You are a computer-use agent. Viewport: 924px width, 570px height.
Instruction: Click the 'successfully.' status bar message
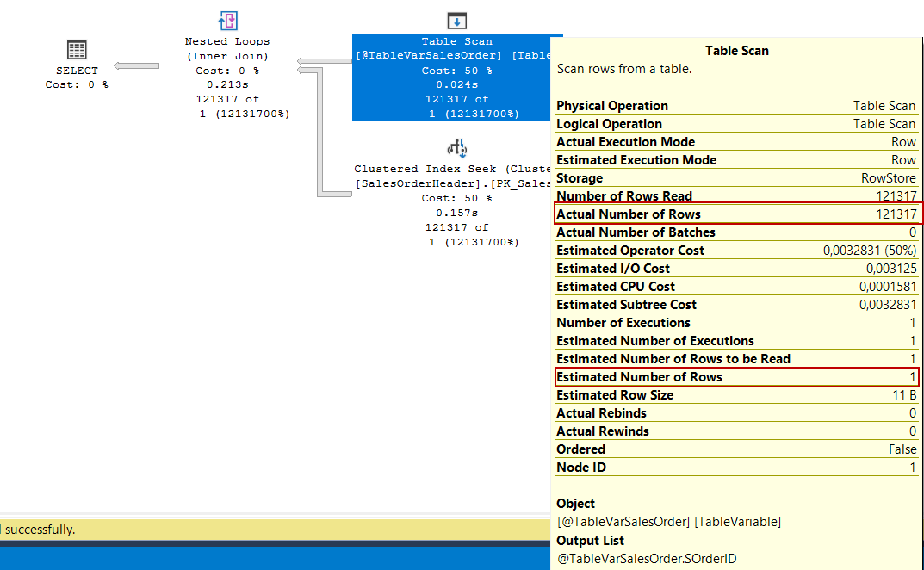[x=40, y=530]
